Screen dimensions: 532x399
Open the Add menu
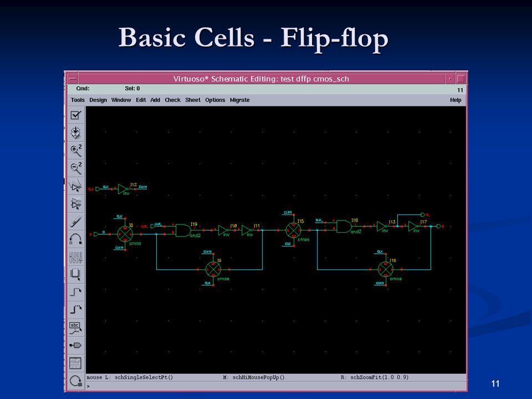click(155, 100)
